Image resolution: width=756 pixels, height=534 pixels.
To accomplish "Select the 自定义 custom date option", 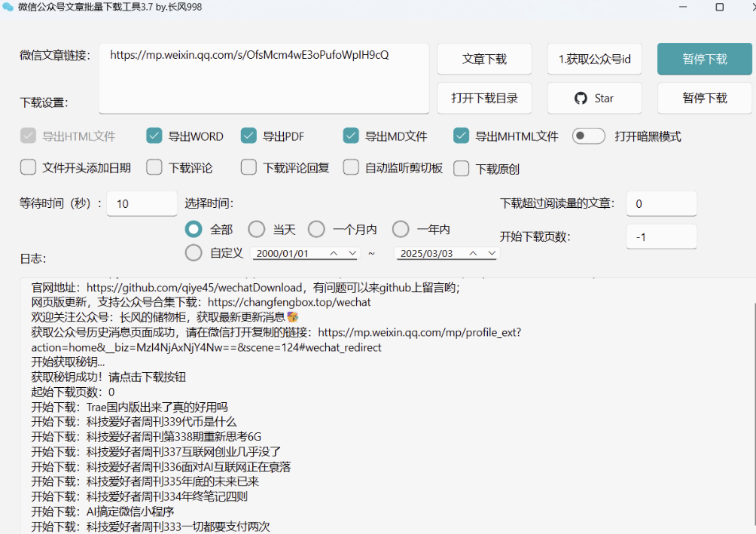I will (x=194, y=253).
